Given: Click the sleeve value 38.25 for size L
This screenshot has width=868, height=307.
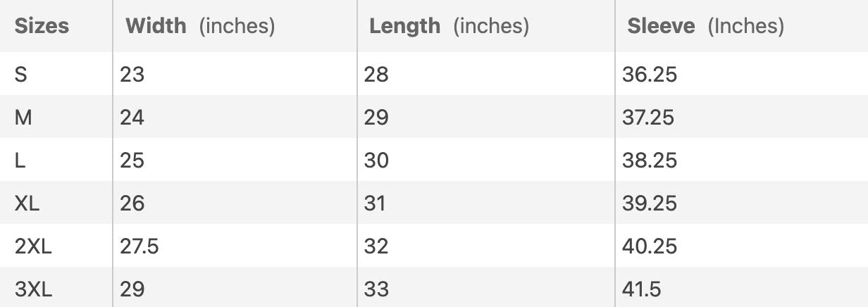Looking at the screenshot, I should [x=649, y=160].
